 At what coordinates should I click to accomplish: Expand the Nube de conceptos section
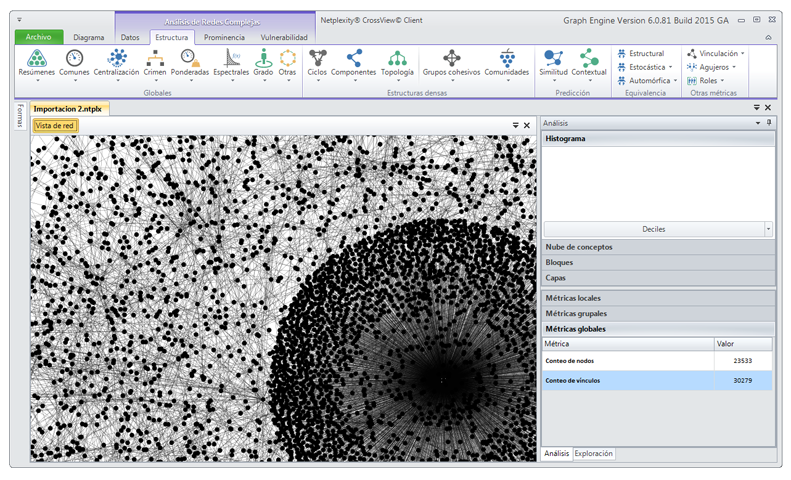point(658,247)
